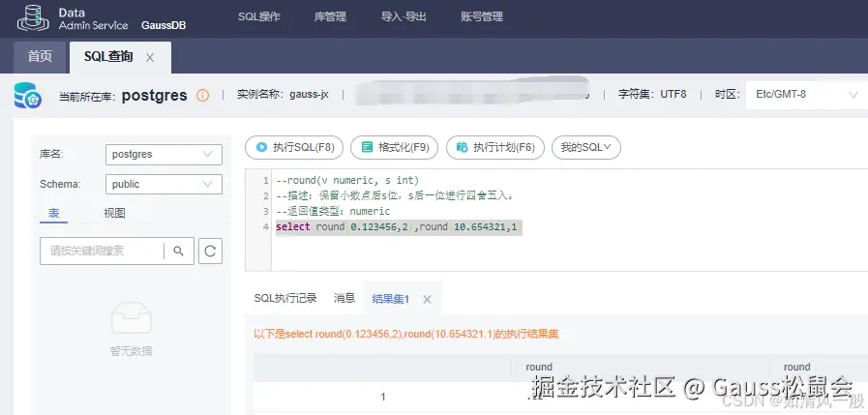Click the postgres current database name

[155, 95]
